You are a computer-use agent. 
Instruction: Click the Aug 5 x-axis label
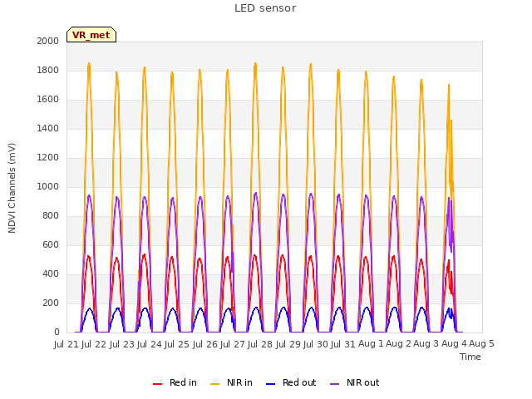click(x=482, y=344)
